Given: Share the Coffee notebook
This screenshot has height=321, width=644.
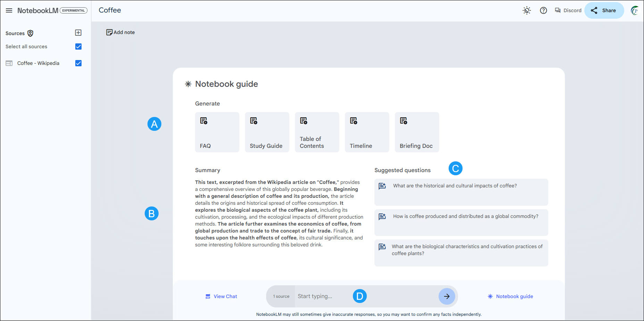Looking at the screenshot, I should point(604,10).
